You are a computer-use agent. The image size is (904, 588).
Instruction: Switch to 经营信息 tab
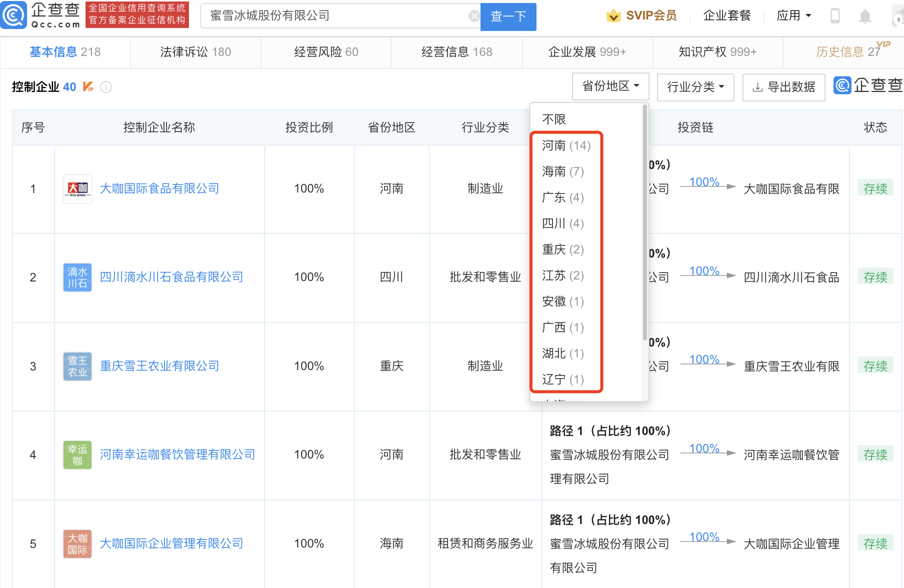(x=456, y=52)
